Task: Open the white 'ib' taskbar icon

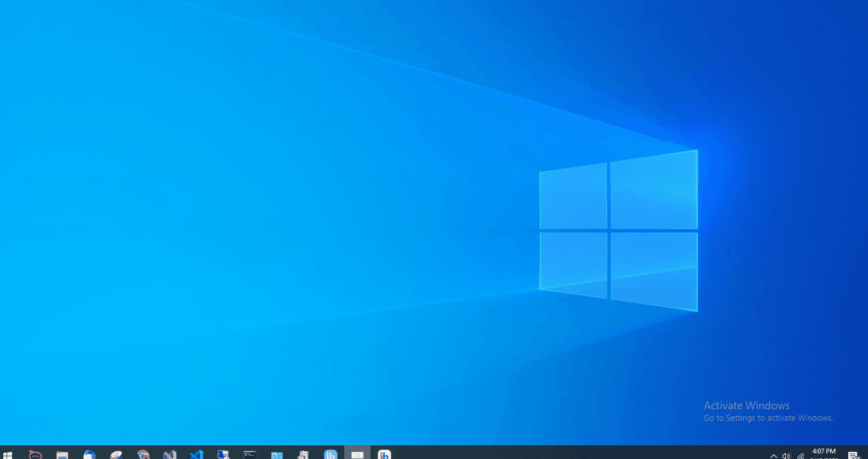Action: (x=384, y=454)
